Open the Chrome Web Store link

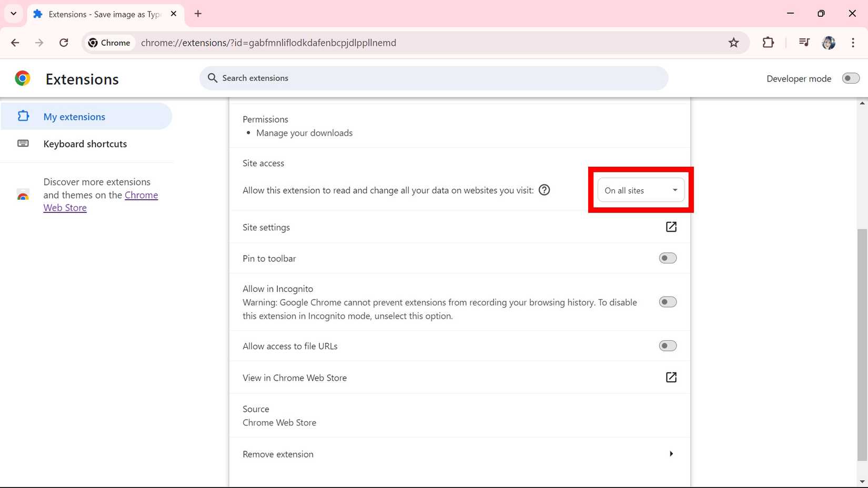142,195
